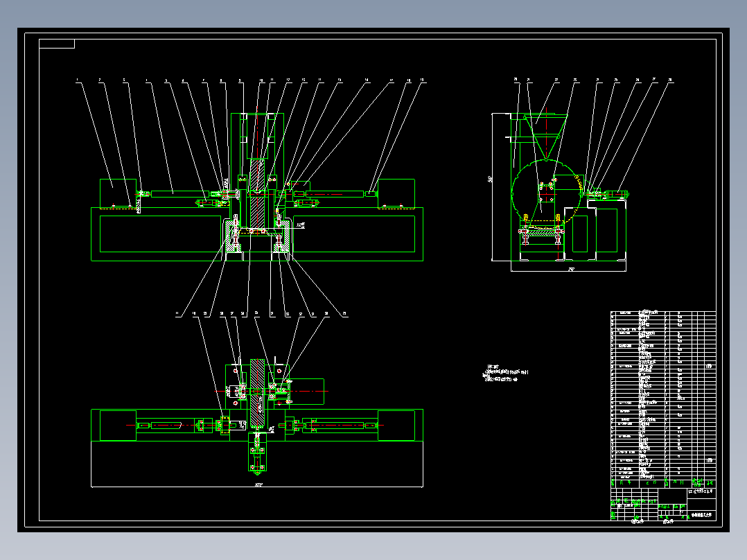Click the hatched vertical shaft in front view
747x560 pixels.
(x=257, y=193)
